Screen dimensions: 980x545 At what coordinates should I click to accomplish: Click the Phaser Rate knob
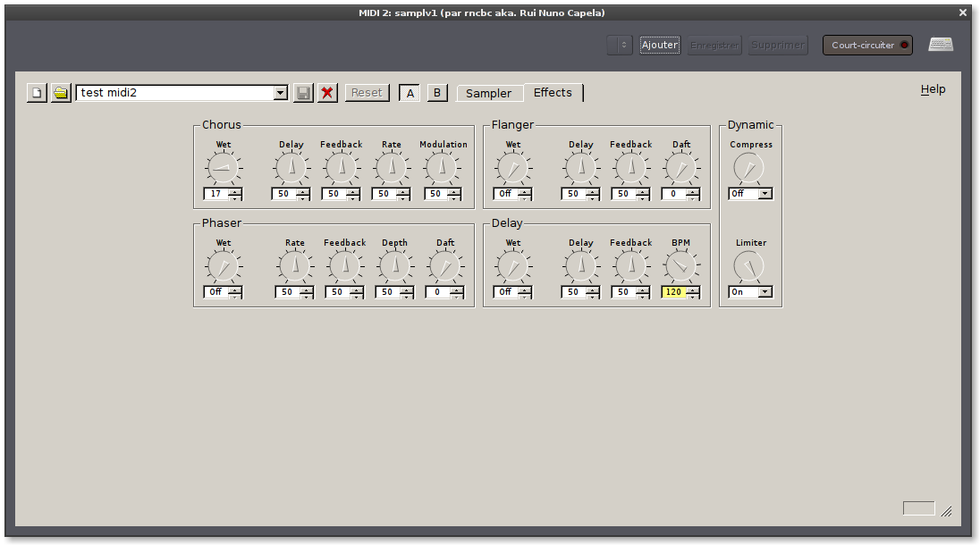295,266
